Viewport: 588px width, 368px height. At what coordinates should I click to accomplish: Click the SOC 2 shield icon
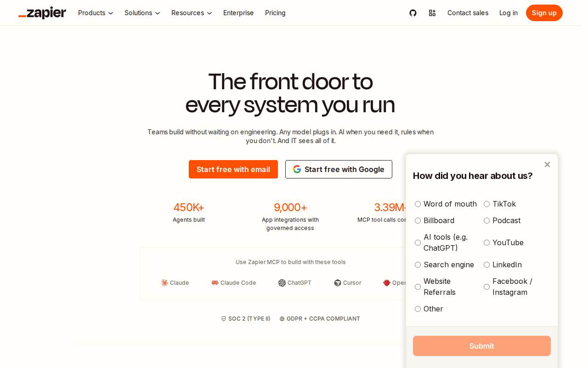click(224, 319)
